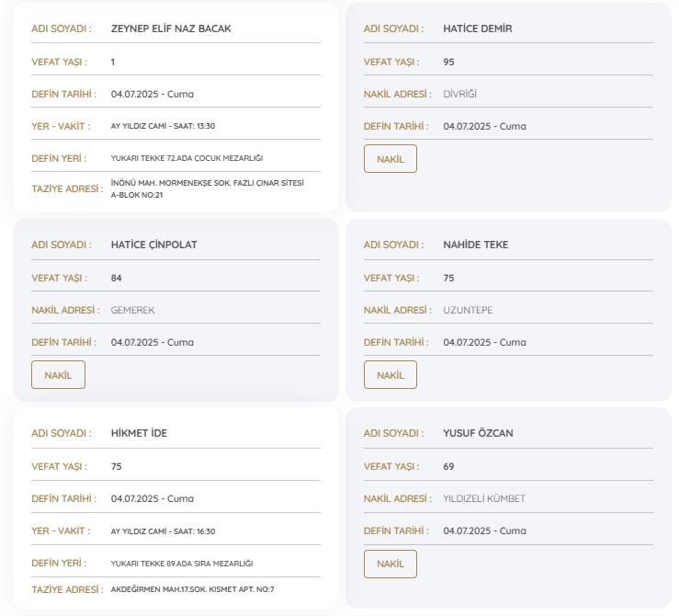679x616 pixels.
Task: Click Ay Yıldız Cami 13:30 time text
Action: tap(163, 126)
